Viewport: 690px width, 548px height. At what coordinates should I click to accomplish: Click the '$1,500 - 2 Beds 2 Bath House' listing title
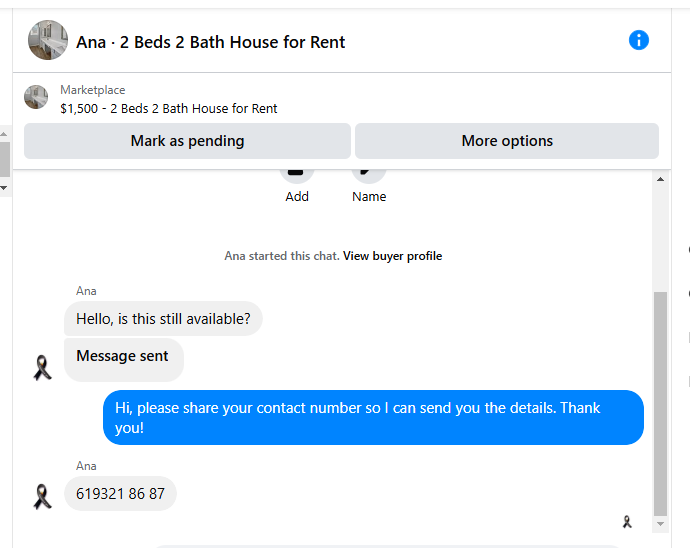click(x=169, y=108)
